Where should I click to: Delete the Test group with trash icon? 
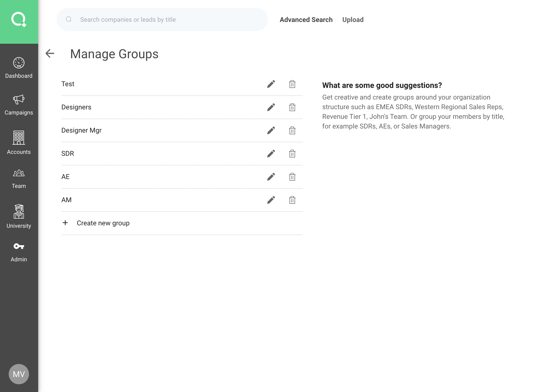(292, 84)
